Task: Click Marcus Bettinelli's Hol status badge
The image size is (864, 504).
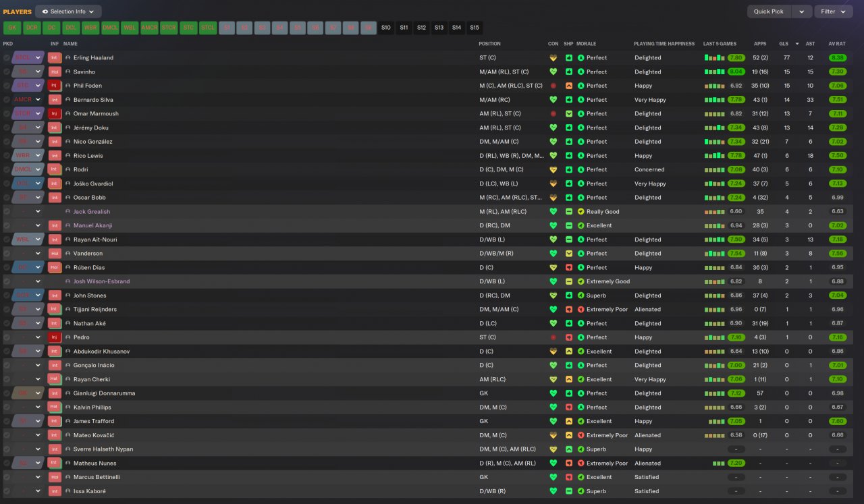Action: pyautogui.click(x=55, y=477)
